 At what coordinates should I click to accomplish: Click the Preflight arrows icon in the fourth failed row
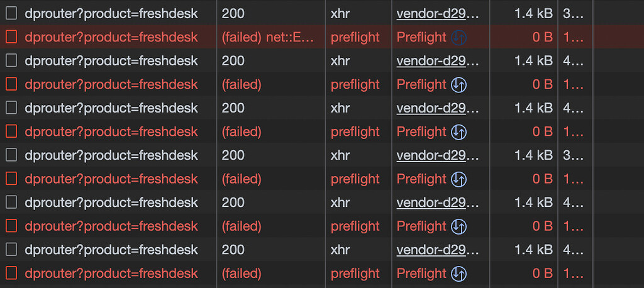click(x=458, y=179)
